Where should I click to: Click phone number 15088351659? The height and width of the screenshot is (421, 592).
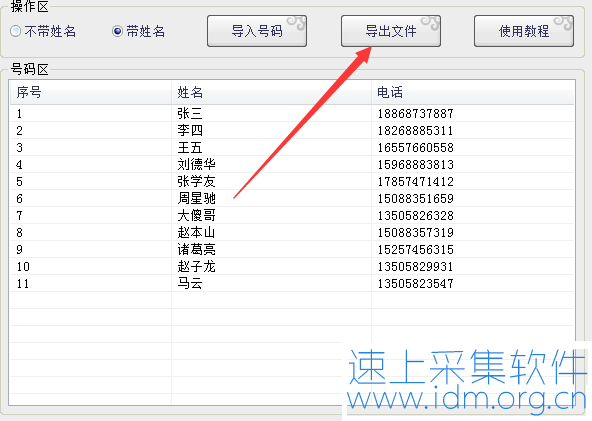415,198
